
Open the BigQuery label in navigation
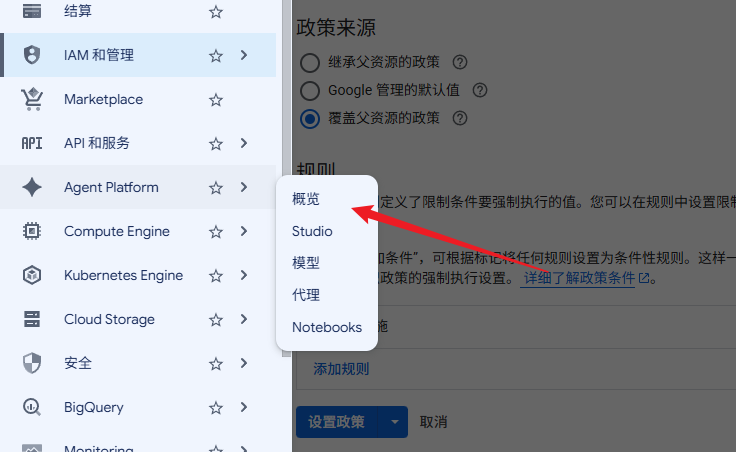click(x=93, y=407)
